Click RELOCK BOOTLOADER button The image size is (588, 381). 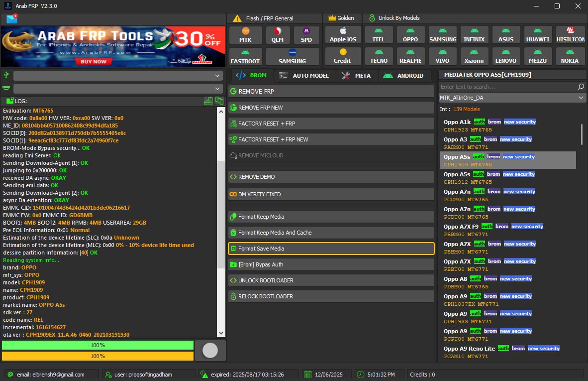[x=331, y=296]
